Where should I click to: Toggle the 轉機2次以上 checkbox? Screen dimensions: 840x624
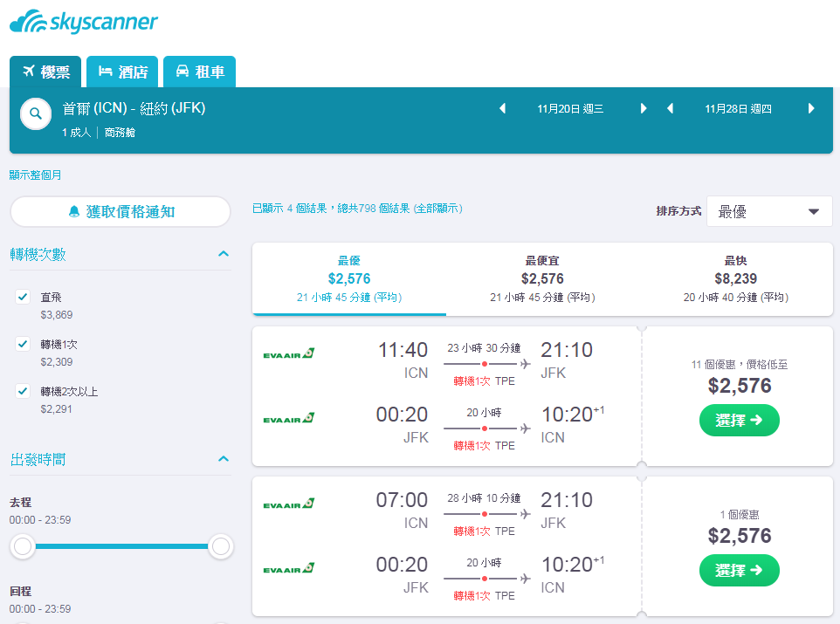point(23,391)
